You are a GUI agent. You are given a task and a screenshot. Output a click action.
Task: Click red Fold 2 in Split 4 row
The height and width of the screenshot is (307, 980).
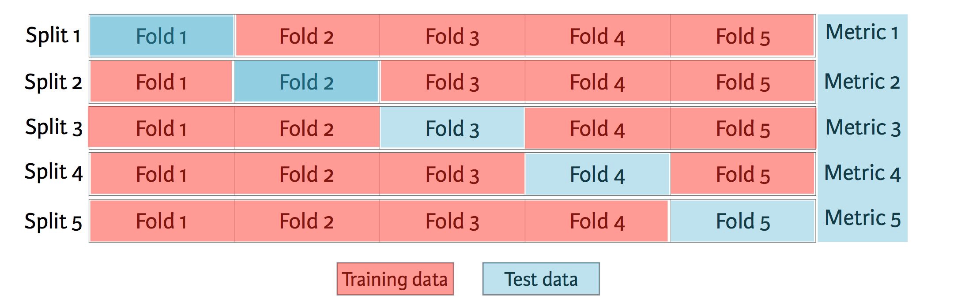(306, 174)
